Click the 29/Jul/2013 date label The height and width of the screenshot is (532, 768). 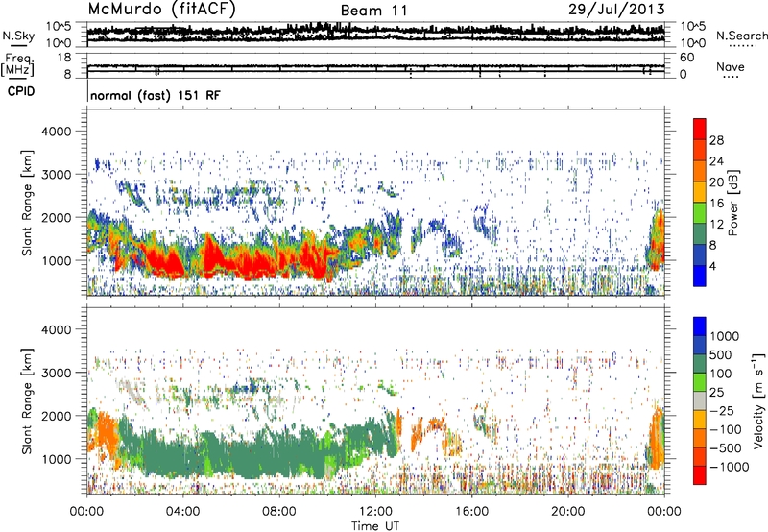[616, 10]
